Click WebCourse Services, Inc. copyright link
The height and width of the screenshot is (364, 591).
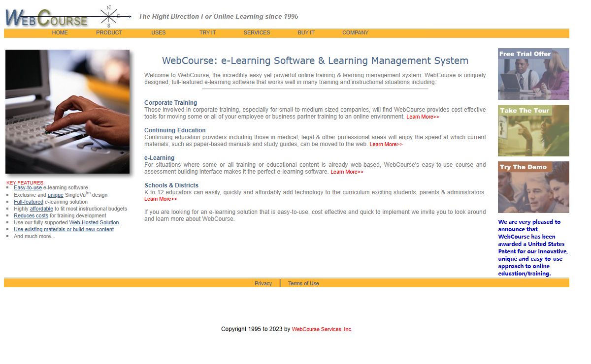click(x=322, y=329)
